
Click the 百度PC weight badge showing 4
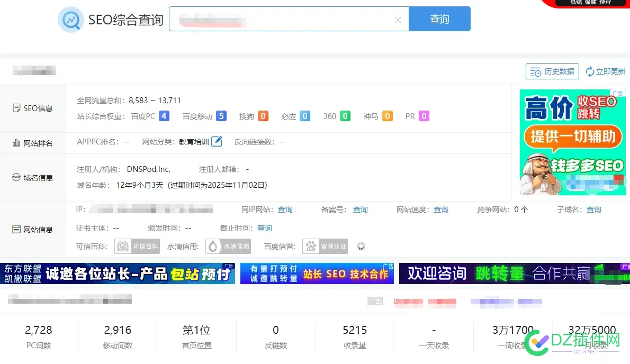pyautogui.click(x=165, y=115)
